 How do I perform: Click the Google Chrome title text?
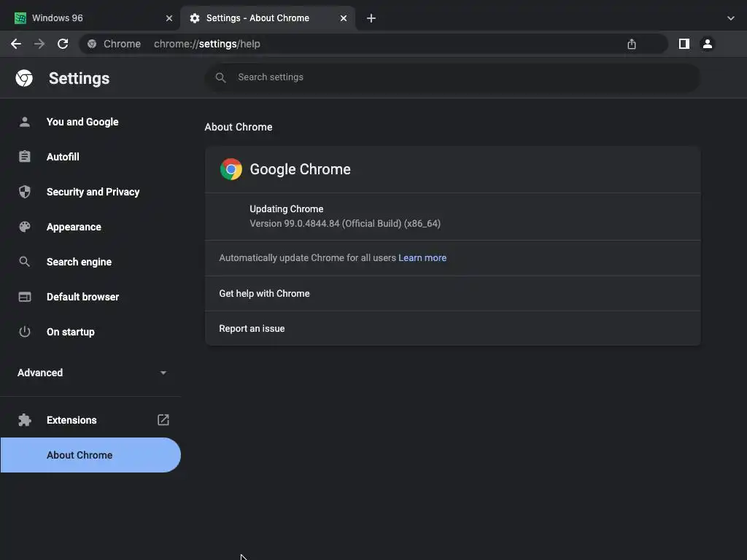[x=300, y=169]
